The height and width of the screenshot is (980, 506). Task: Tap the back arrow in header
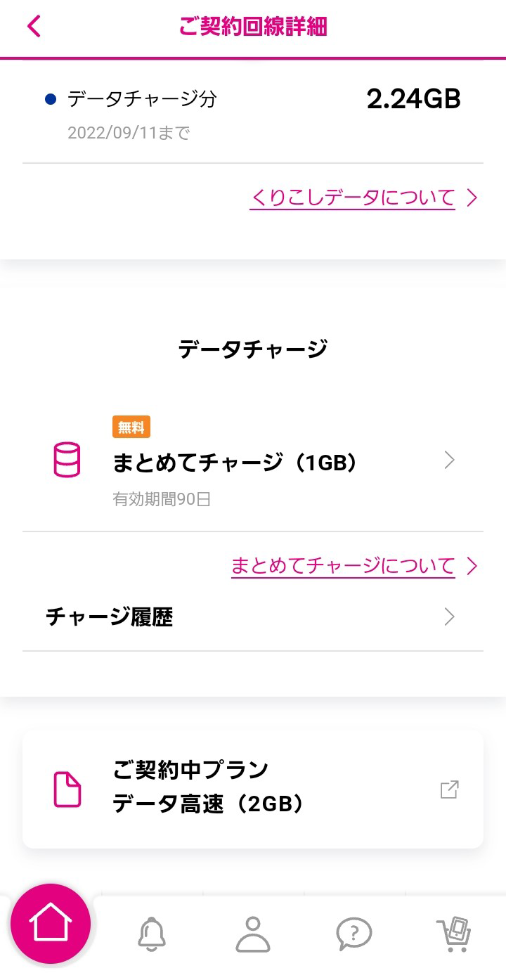(x=34, y=26)
